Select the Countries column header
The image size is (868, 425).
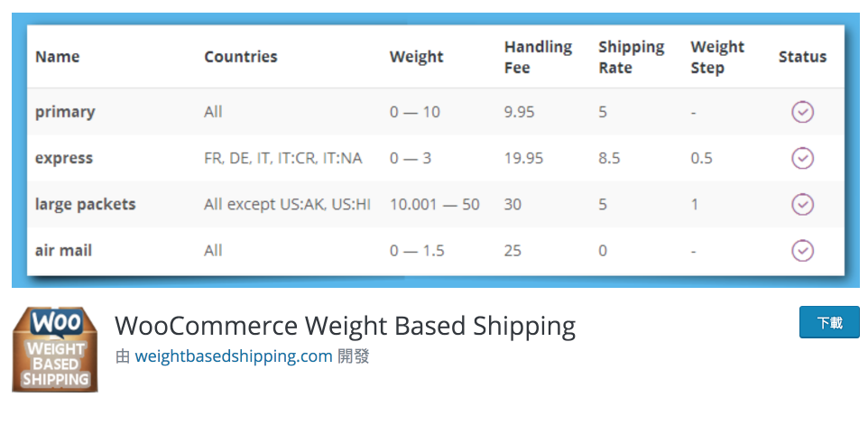click(241, 57)
